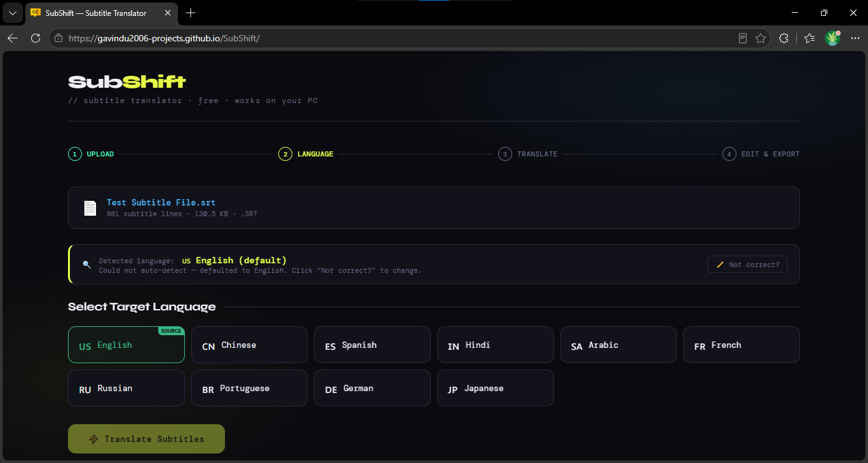Click the Select Target Language heading
Screen dimensions: 868x463
pyautogui.click(x=142, y=307)
